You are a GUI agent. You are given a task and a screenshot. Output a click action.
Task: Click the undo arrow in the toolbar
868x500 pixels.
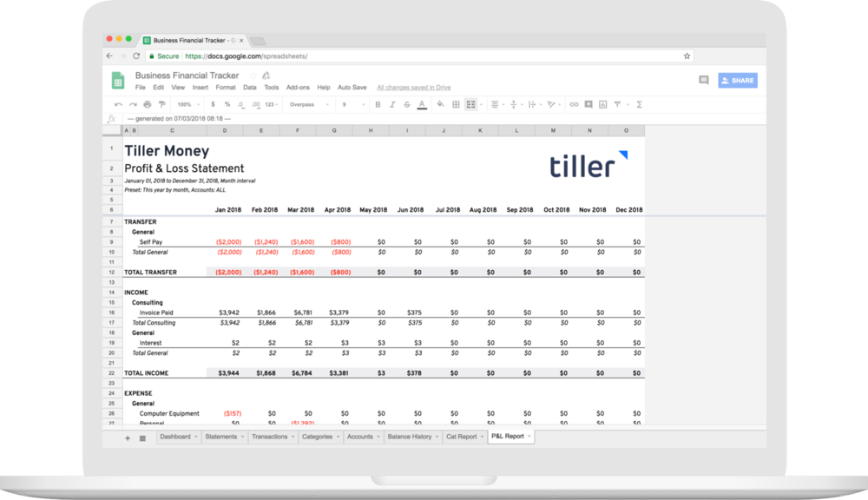(x=118, y=104)
